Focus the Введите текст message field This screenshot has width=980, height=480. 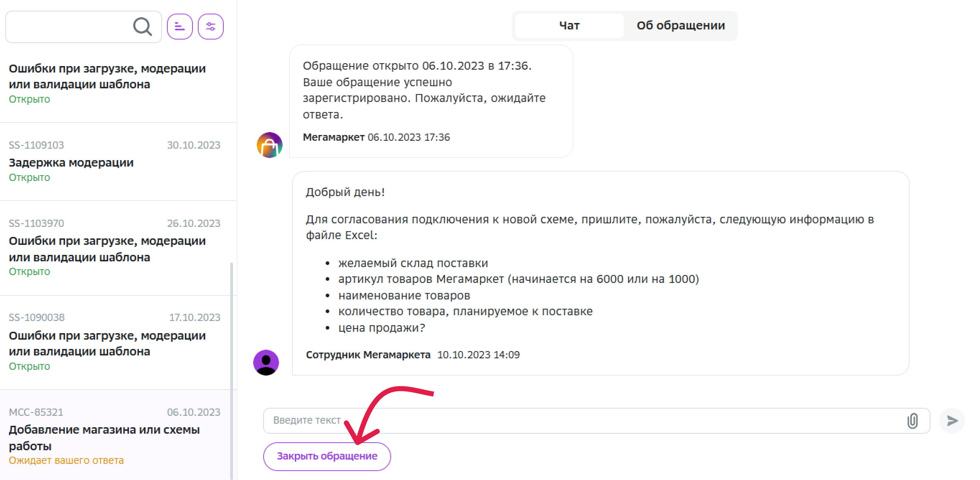tap(571, 421)
